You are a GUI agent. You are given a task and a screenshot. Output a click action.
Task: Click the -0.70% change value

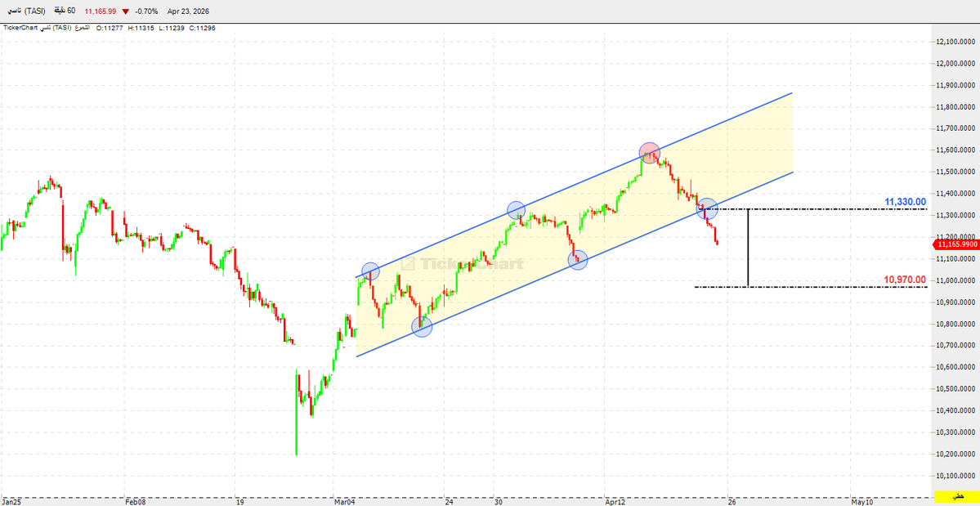pyautogui.click(x=145, y=11)
